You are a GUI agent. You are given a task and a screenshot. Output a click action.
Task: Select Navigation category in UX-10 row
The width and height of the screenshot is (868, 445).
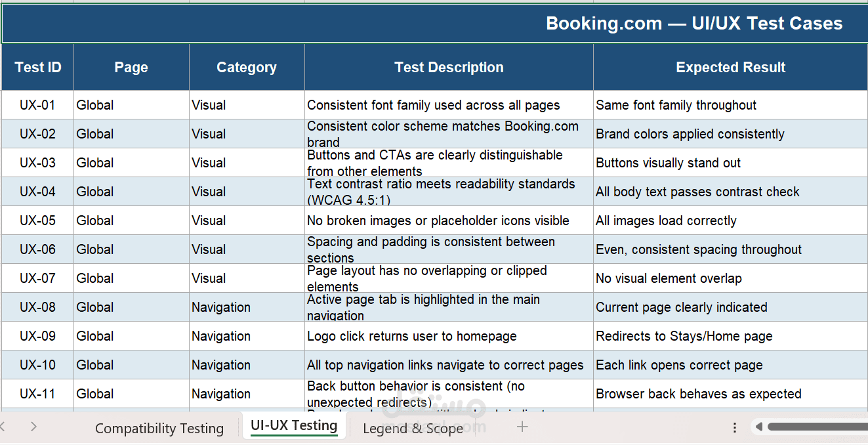[x=247, y=365]
